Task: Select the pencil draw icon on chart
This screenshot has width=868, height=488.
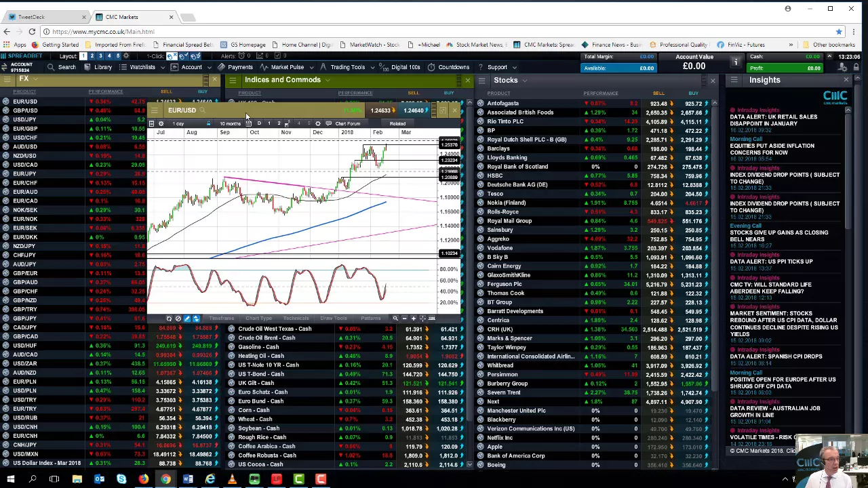Action: coord(187,319)
